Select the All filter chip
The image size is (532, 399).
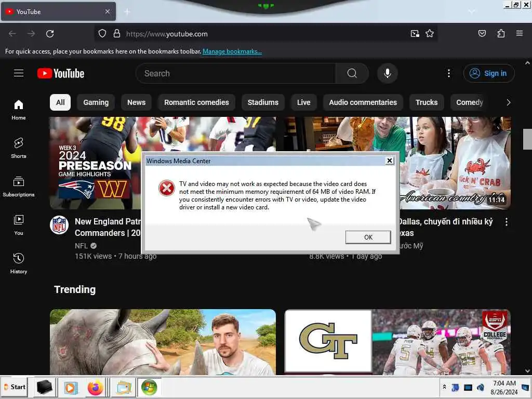click(60, 102)
